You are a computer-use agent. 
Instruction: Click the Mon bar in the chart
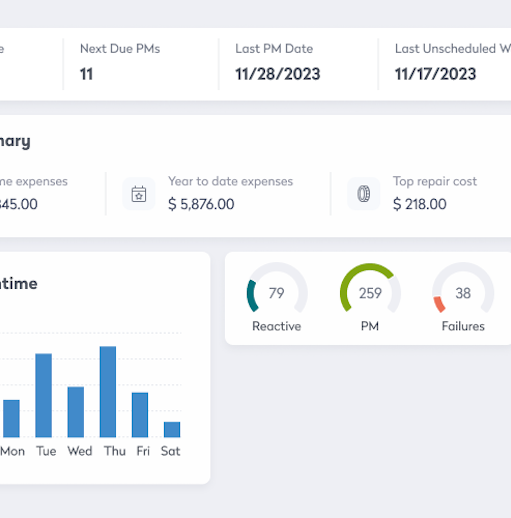(x=11, y=418)
